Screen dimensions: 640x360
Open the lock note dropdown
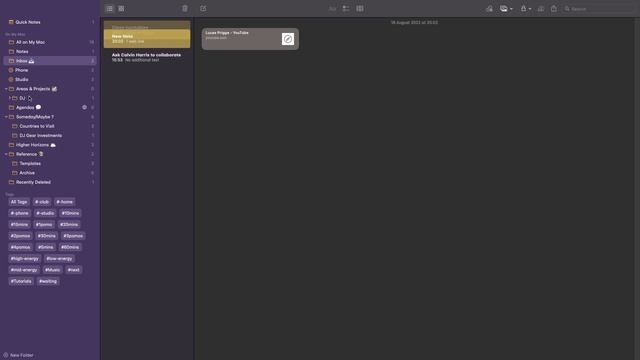pos(525,9)
